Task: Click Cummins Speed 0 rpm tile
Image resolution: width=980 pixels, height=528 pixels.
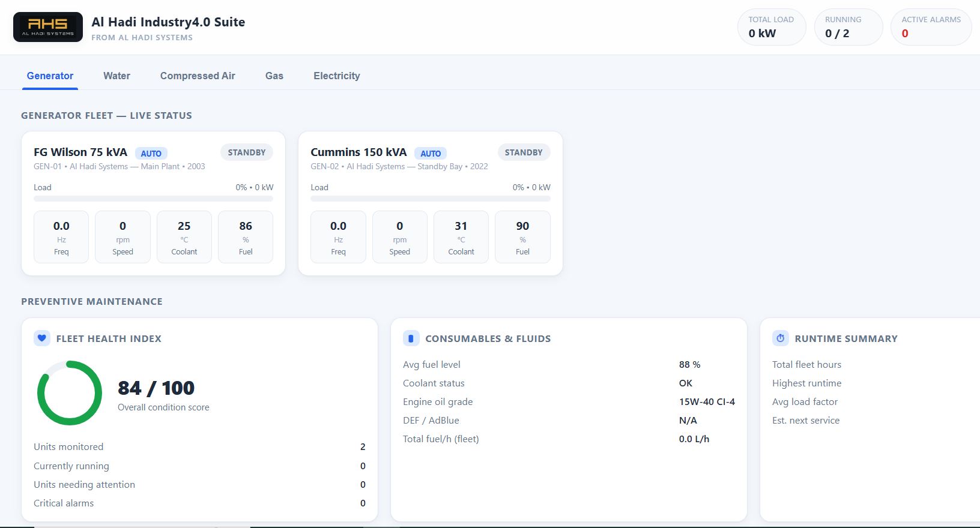Action: click(400, 237)
